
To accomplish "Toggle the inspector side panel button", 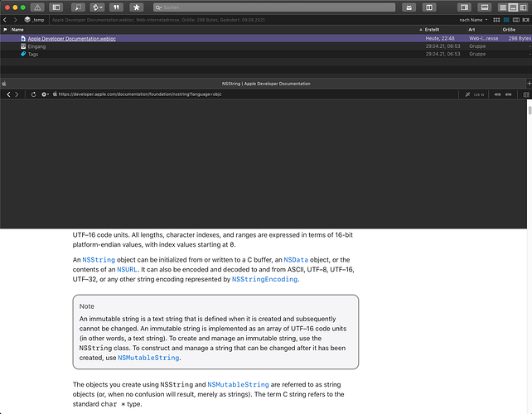I will 464,7.
